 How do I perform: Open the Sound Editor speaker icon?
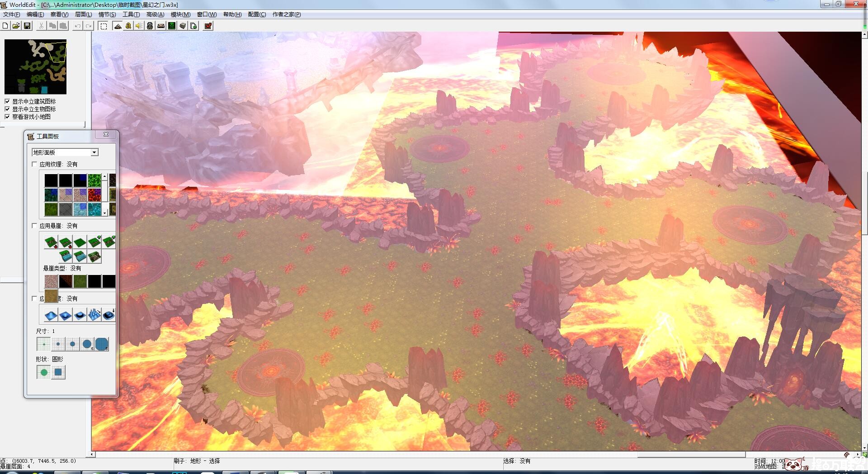(139, 26)
